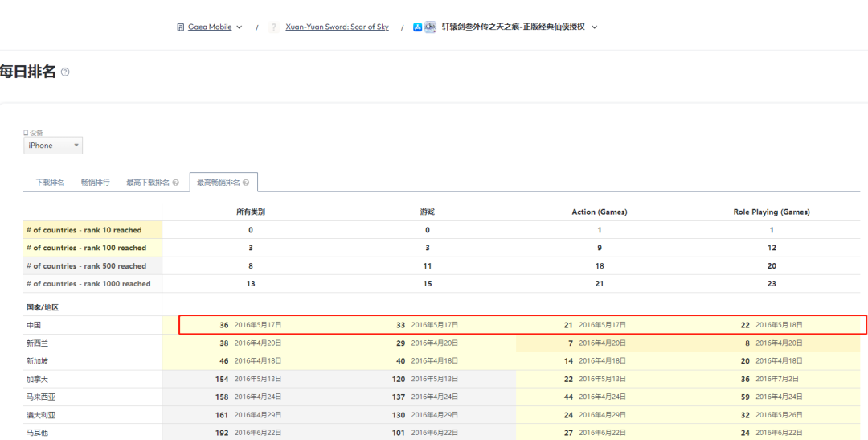Click rank 36 in the 中国 row
This screenshot has width=868, height=440.
[x=224, y=325]
